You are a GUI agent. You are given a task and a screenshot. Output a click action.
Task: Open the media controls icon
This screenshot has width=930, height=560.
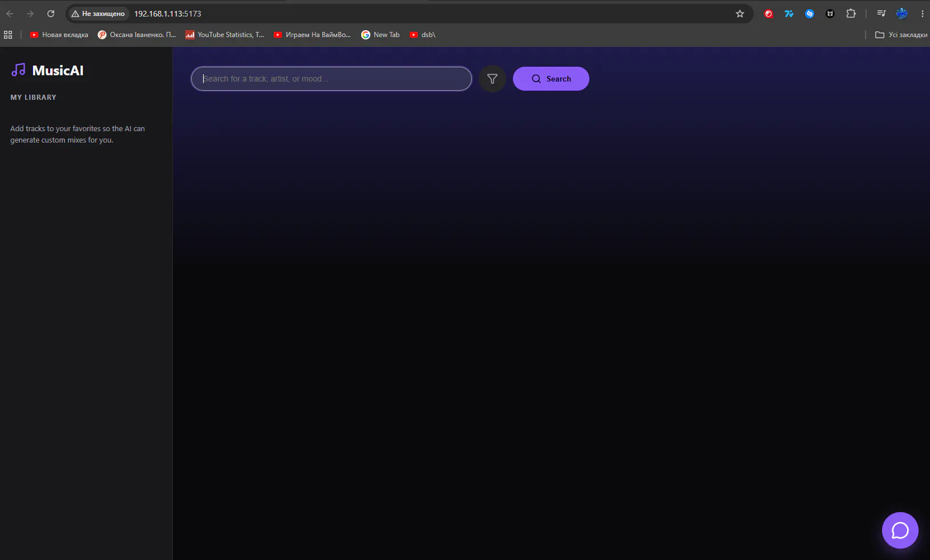882,14
